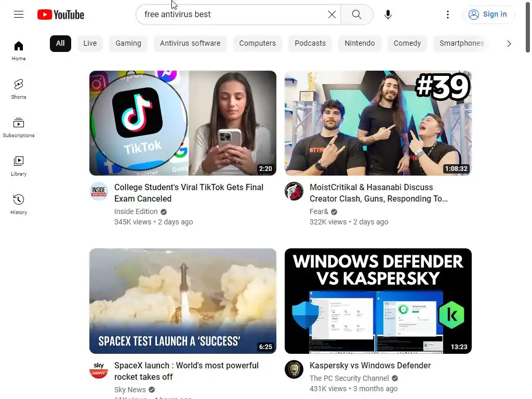This screenshot has height=399, width=532.
Task: Select the Computers filter chip
Action: tap(257, 44)
